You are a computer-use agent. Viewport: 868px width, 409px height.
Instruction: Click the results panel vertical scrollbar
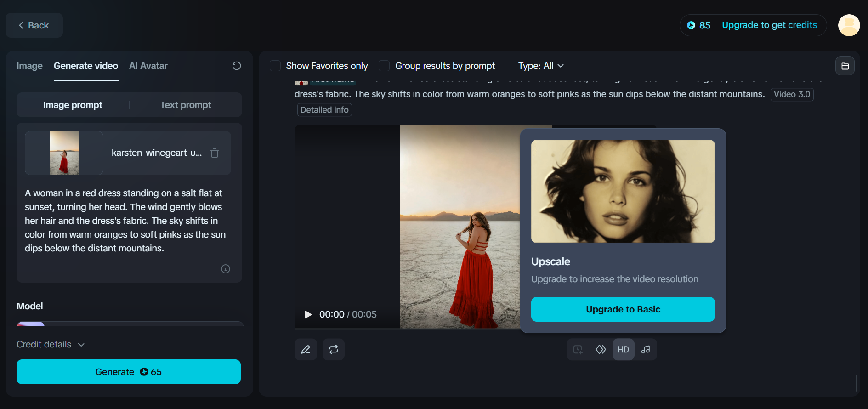tap(856, 383)
